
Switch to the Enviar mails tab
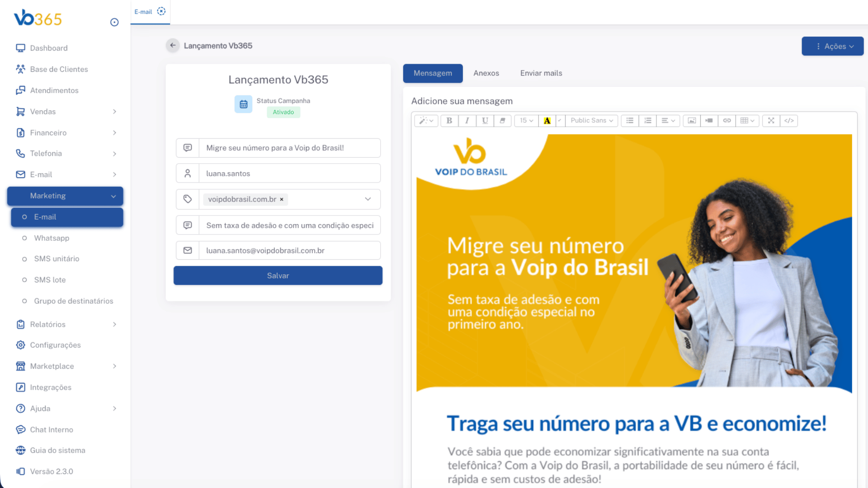[x=541, y=73]
